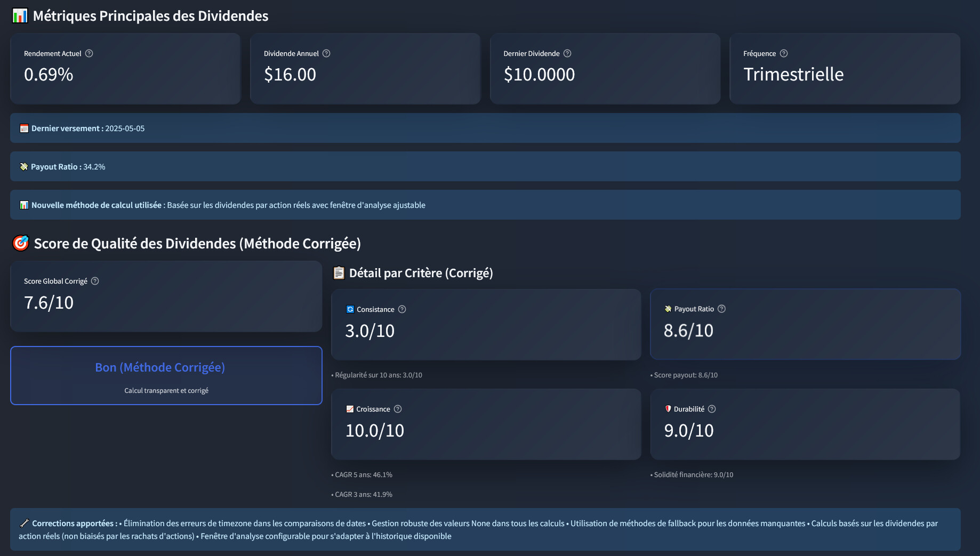980x556 pixels.
Task: Click the Payout Ratio 34.2% info banner
Action: [485, 166]
